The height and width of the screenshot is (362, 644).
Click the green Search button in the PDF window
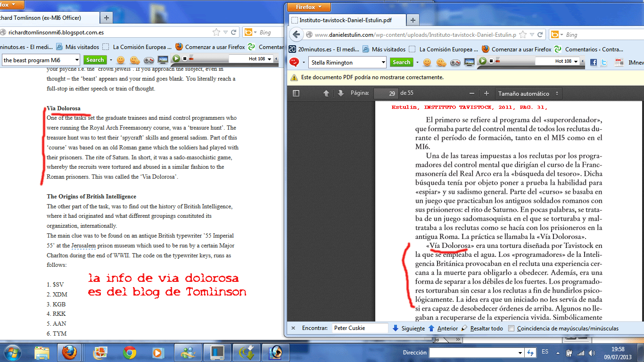[401, 62]
